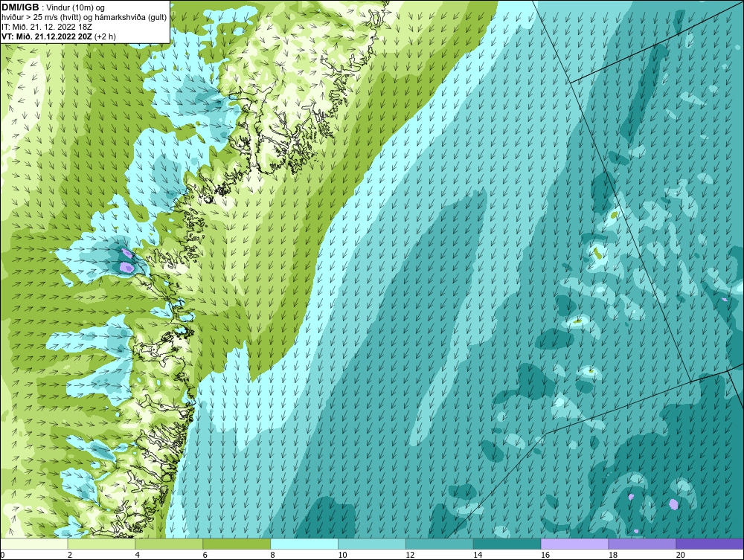Click legend scale label '20'
The height and width of the screenshot is (560, 744).
(x=681, y=555)
